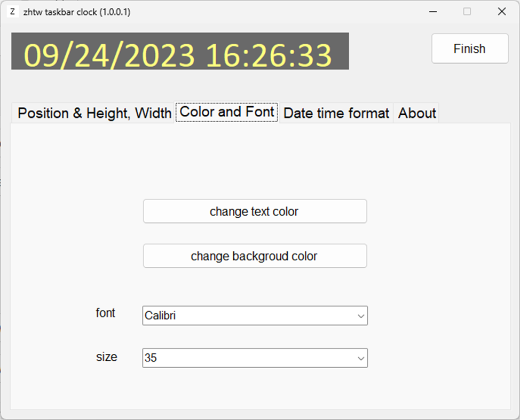The width and height of the screenshot is (520, 420).
Task: Expand the size dropdown arrow
Action: 361,358
